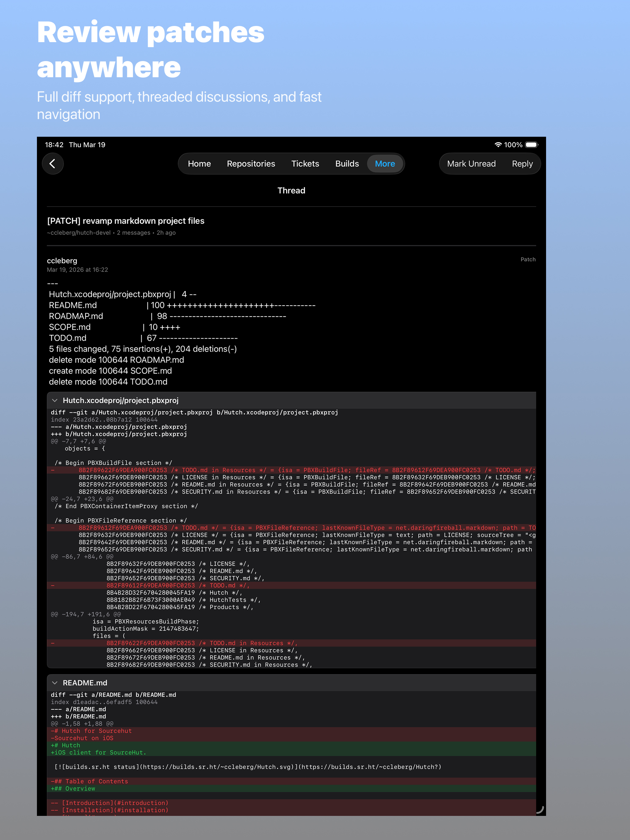Click the Thread heading
630x840 pixels.
click(x=291, y=191)
